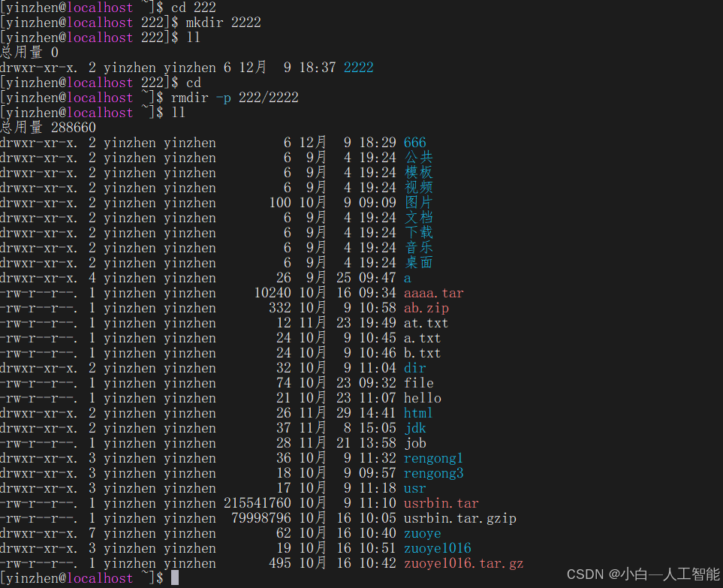Select the ab.zip file name
Viewport: 723px width, 588px height.
click(426, 308)
